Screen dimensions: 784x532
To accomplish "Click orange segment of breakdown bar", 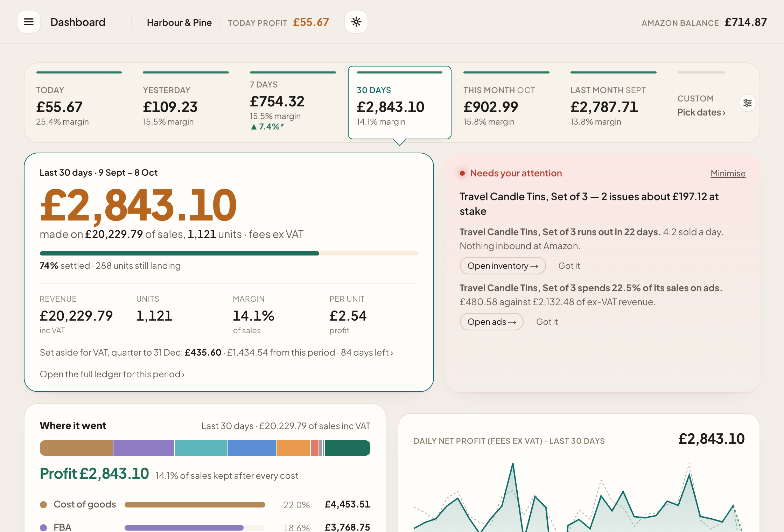I will [293, 448].
